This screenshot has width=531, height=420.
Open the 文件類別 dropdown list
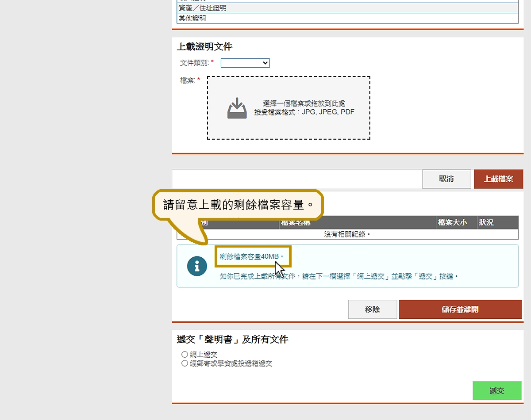[x=245, y=63]
